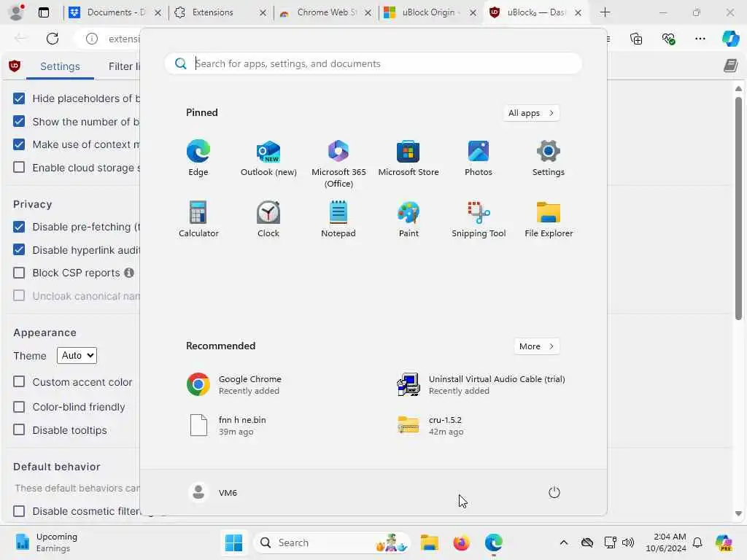Show hidden system tray icons chevron
The image size is (747, 560).
click(564, 542)
